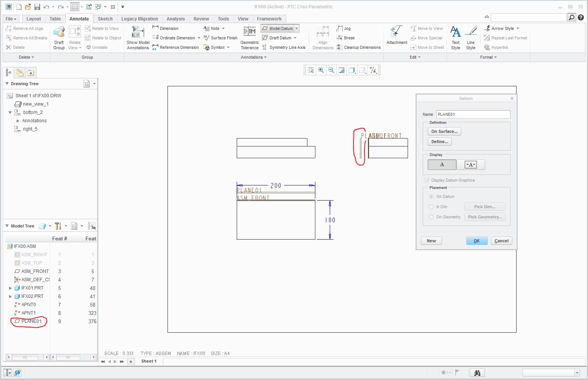The image size is (588, 380).
Task: Expand the Annotations group overflow in ribbon
Action: pos(254,58)
